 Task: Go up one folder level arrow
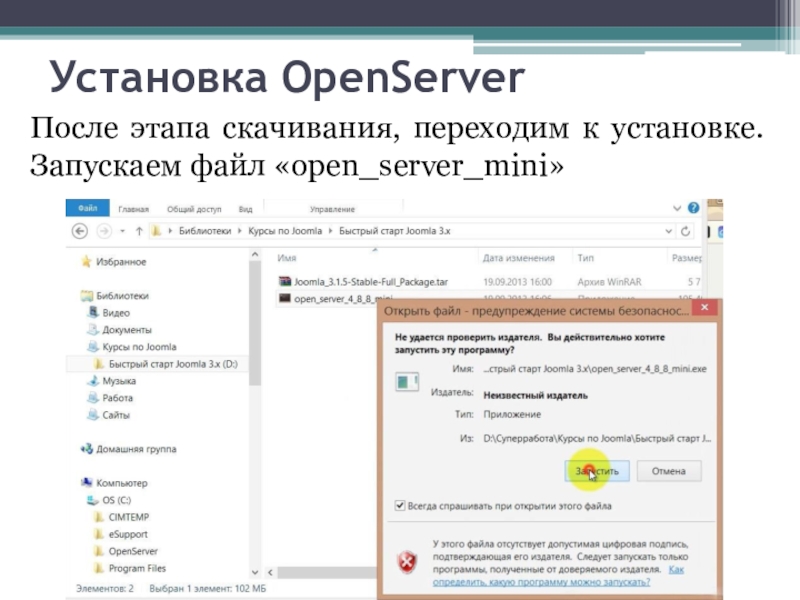[x=139, y=231]
